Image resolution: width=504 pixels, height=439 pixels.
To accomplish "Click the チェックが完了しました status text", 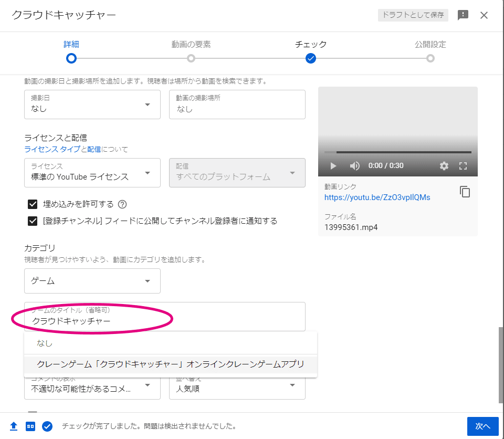I will 150,426.
